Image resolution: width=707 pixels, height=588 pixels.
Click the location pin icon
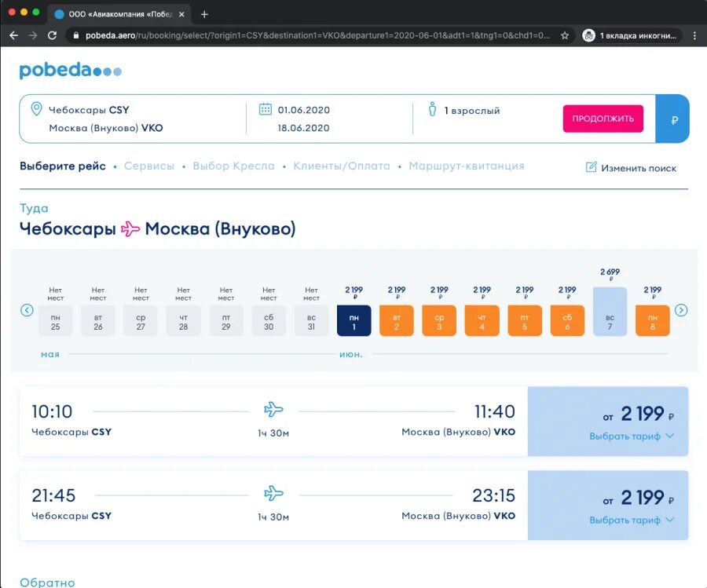click(x=36, y=109)
